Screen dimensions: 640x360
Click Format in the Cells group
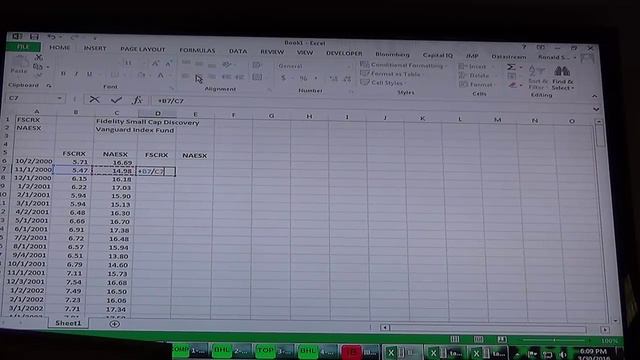tap(477, 84)
